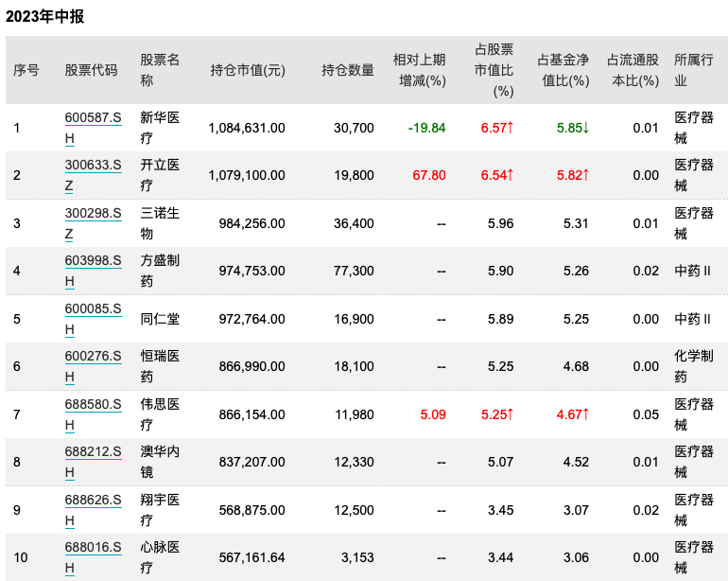Select stock name 同仁堂
This screenshot has width=728, height=581.
click(160, 319)
